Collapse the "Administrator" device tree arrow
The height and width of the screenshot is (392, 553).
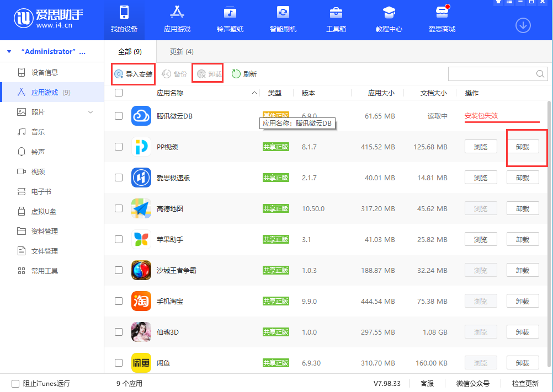(9, 52)
